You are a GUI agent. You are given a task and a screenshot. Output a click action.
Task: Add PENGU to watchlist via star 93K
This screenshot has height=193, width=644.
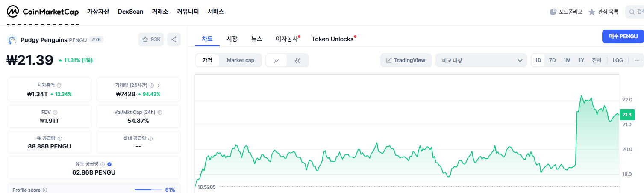(x=151, y=39)
